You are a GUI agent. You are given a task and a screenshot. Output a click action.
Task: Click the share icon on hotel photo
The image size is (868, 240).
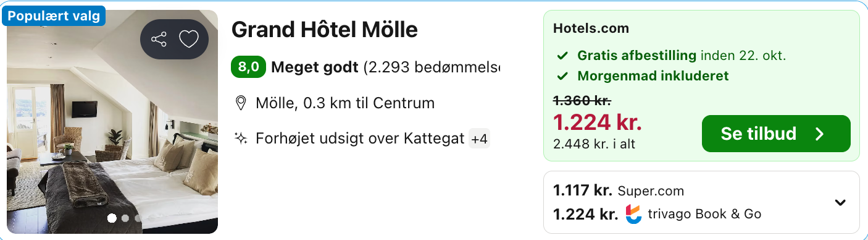point(159,40)
